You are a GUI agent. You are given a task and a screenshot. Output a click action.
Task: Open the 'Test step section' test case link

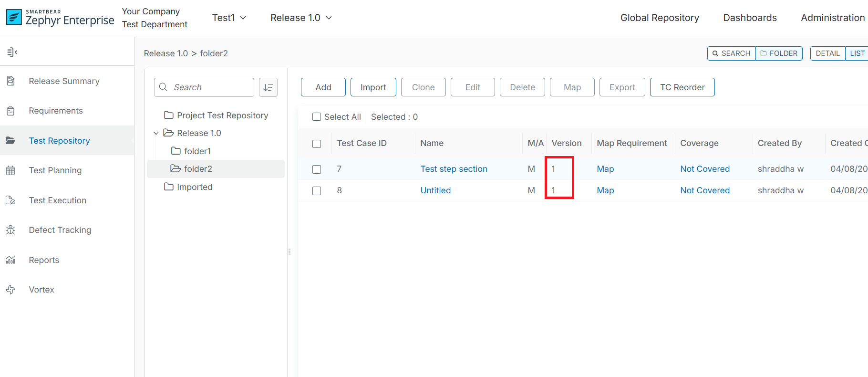tap(454, 169)
